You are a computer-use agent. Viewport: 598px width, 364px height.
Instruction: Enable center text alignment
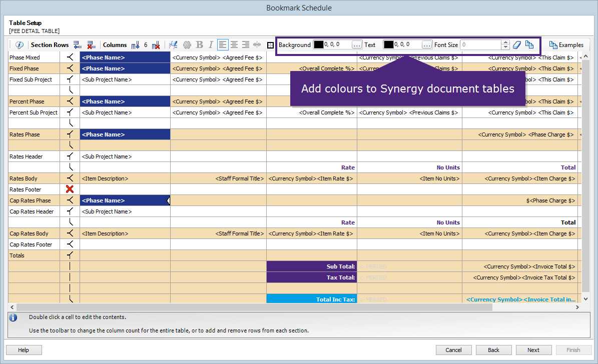click(x=234, y=44)
